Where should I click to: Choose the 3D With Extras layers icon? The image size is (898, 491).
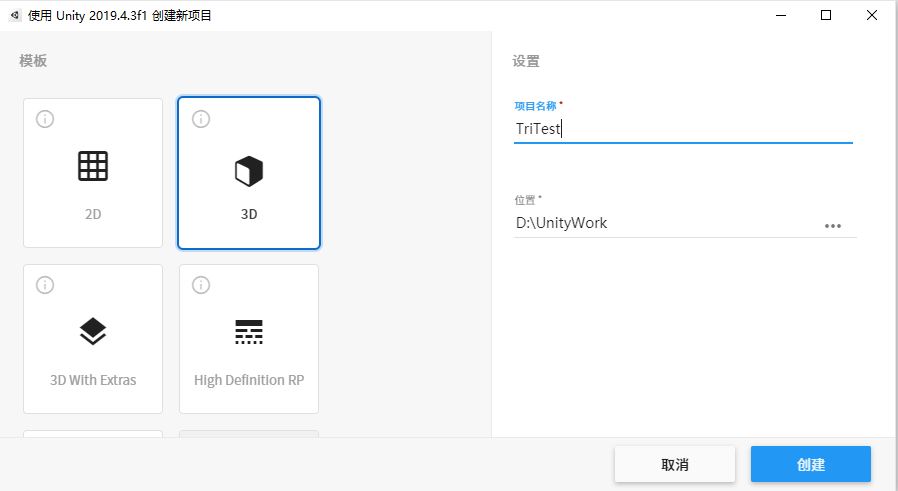click(93, 331)
